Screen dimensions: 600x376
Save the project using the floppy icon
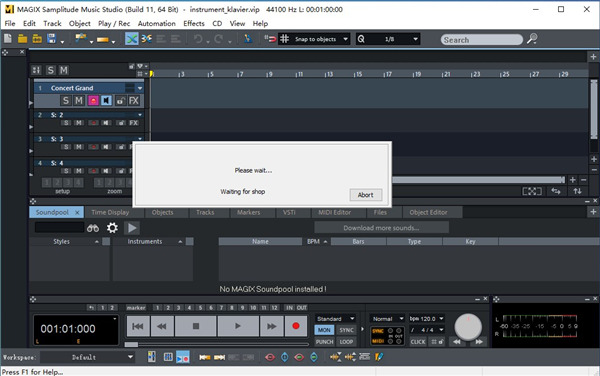[52, 39]
